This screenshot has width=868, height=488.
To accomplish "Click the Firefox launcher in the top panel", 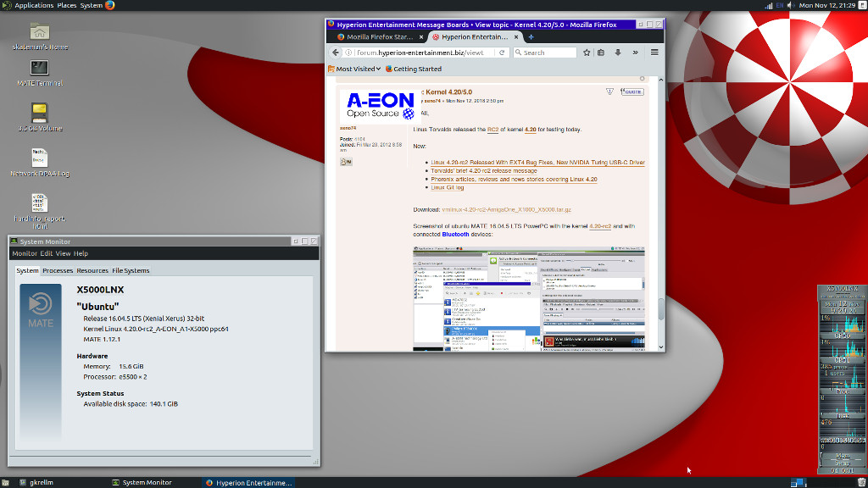I will tap(109, 5).
